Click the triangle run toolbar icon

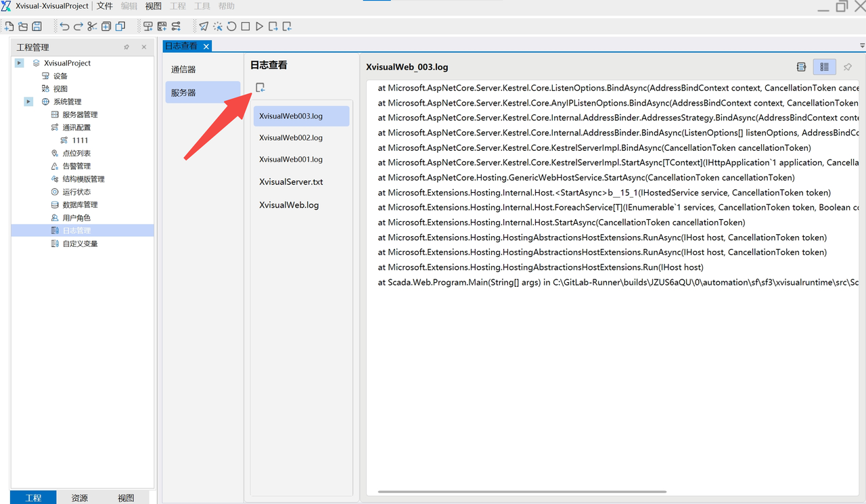click(259, 26)
